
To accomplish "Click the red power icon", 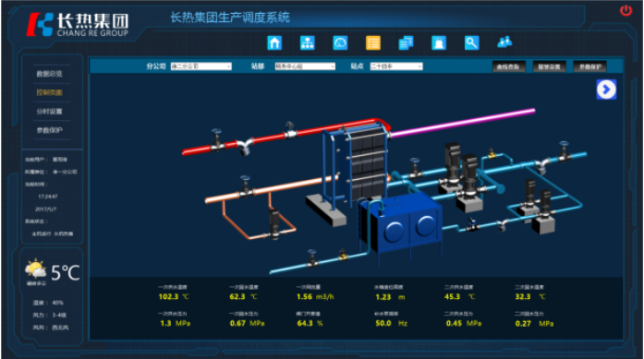I will [x=626, y=10].
